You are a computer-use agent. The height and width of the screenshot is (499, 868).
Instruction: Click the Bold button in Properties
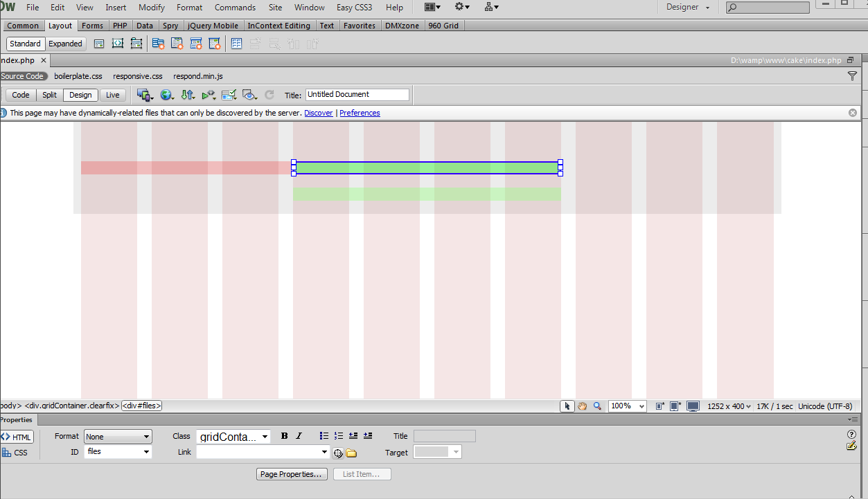point(284,436)
